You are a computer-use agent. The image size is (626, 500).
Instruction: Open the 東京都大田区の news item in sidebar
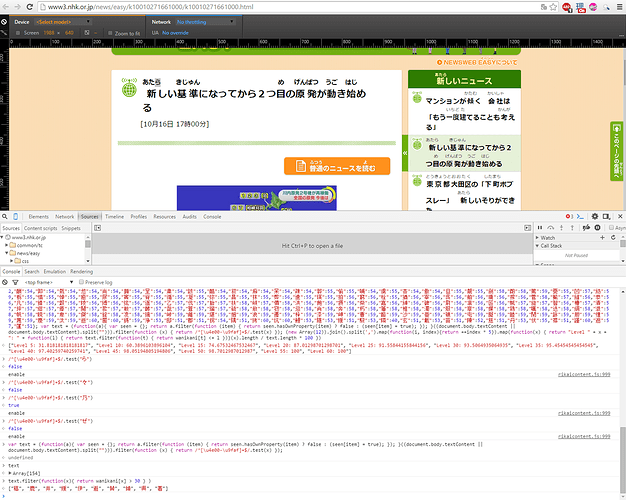[464, 192]
